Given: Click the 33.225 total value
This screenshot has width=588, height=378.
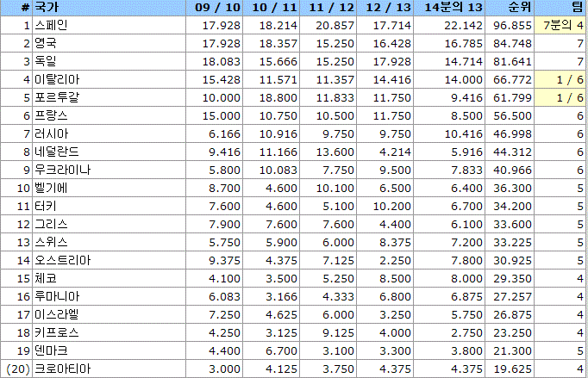Looking at the screenshot, I should [512, 242].
